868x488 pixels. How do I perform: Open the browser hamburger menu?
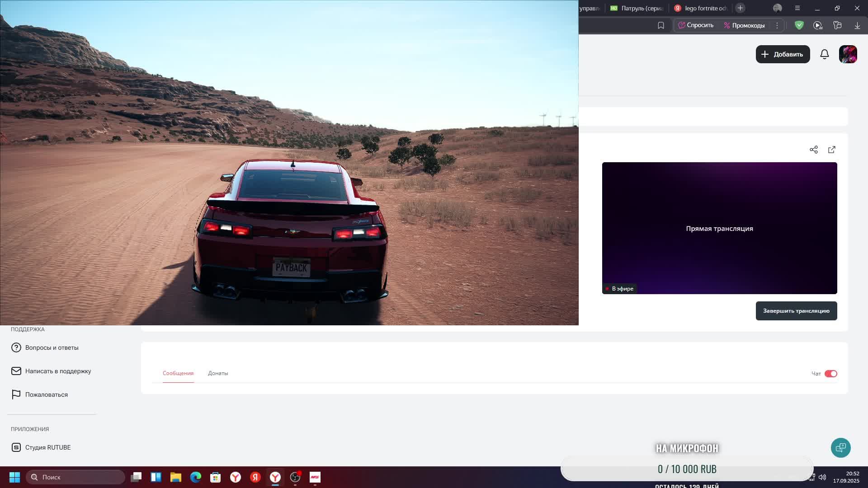(797, 8)
